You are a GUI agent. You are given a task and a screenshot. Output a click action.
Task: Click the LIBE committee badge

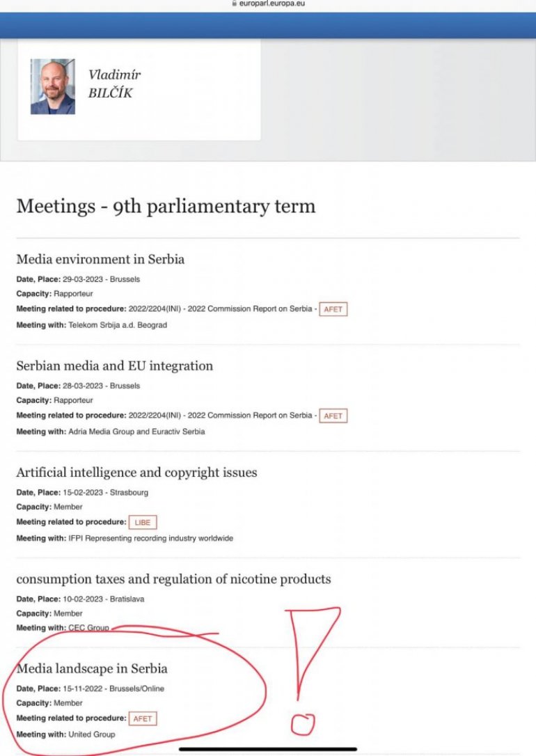pyautogui.click(x=142, y=522)
